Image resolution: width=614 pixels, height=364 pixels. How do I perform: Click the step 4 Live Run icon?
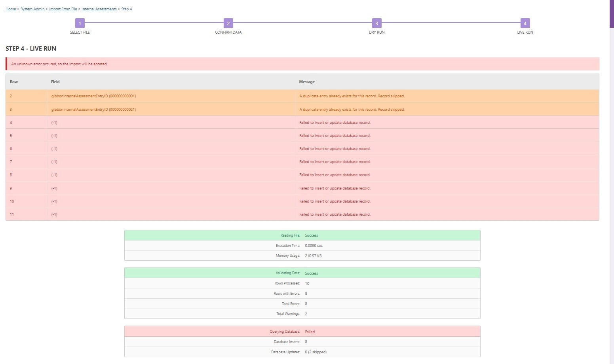pos(525,23)
